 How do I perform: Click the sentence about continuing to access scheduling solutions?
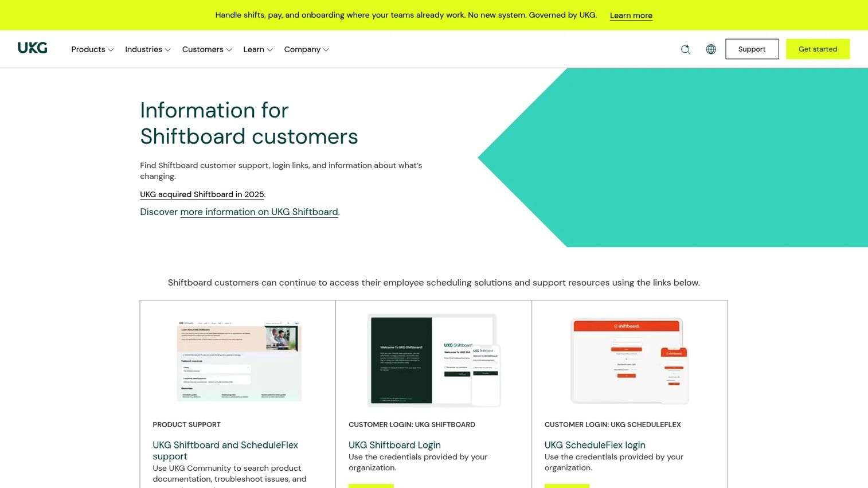point(434,283)
